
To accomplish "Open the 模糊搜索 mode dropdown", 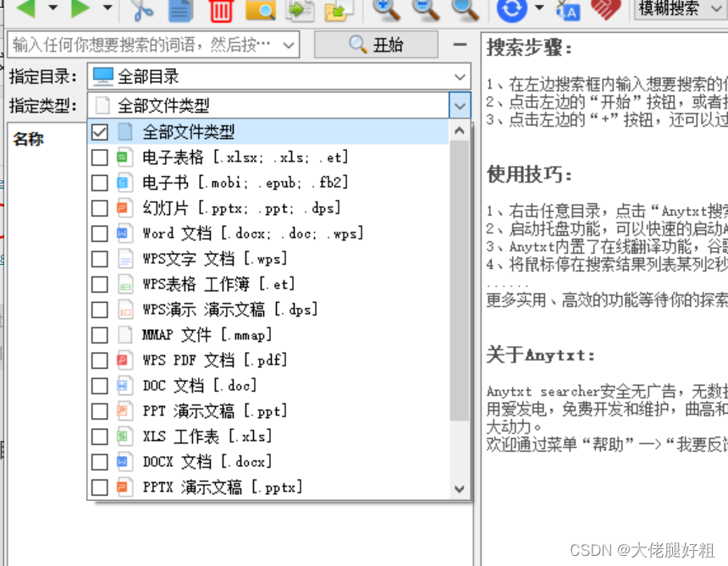I will 681,8.
